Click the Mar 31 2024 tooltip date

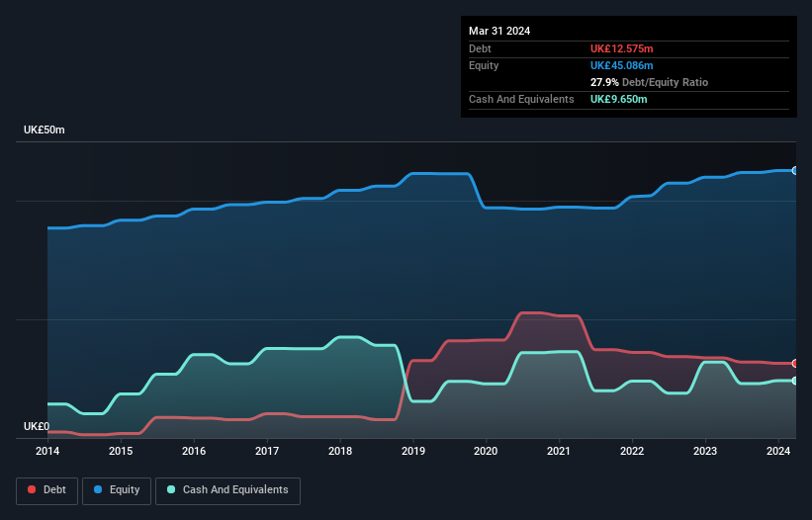coord(499,31)
